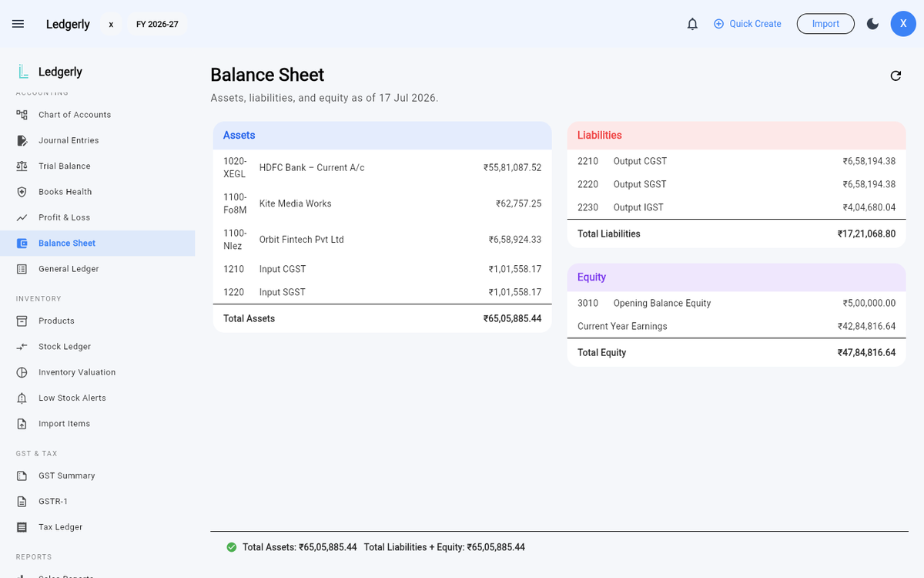This screenshot has height=578, width=924.
Task: Click the GSTR-1 file icon
Action: click(x=22, y=502)
